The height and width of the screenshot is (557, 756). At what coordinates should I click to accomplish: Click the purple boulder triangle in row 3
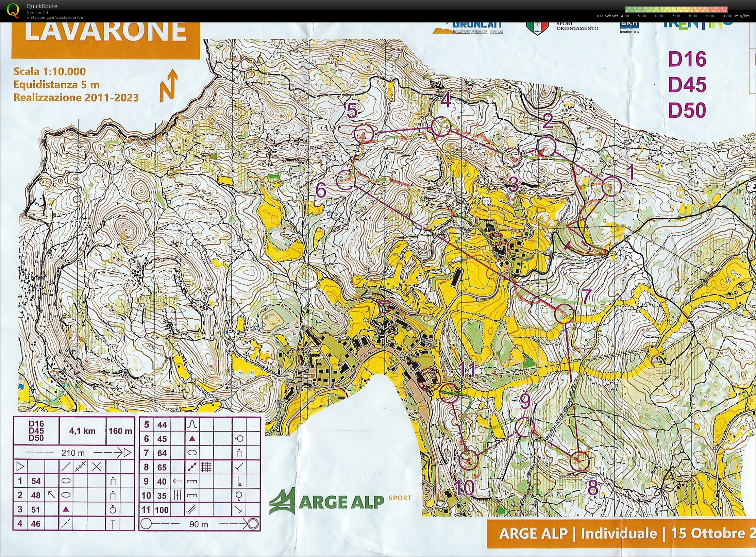click(66, 509)
